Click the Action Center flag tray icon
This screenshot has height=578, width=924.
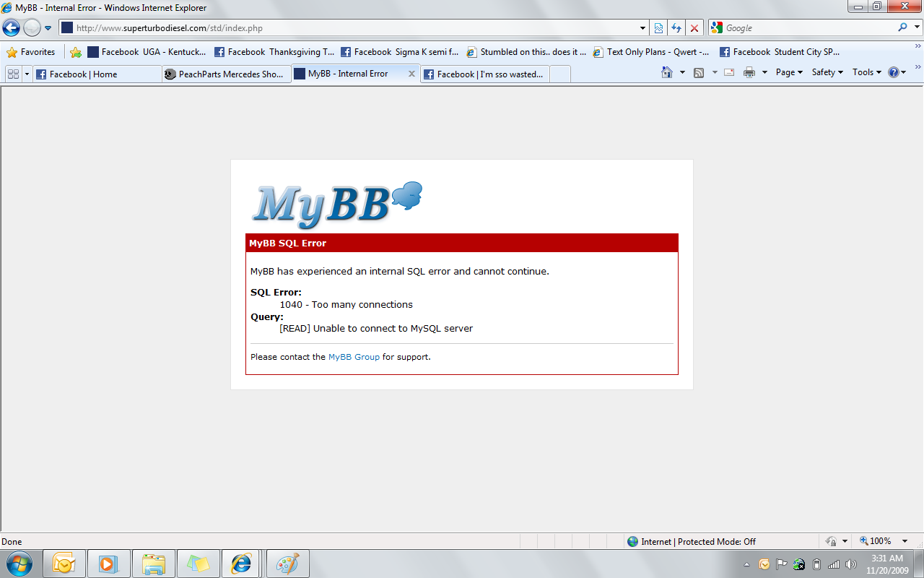(x=782, y=564)
